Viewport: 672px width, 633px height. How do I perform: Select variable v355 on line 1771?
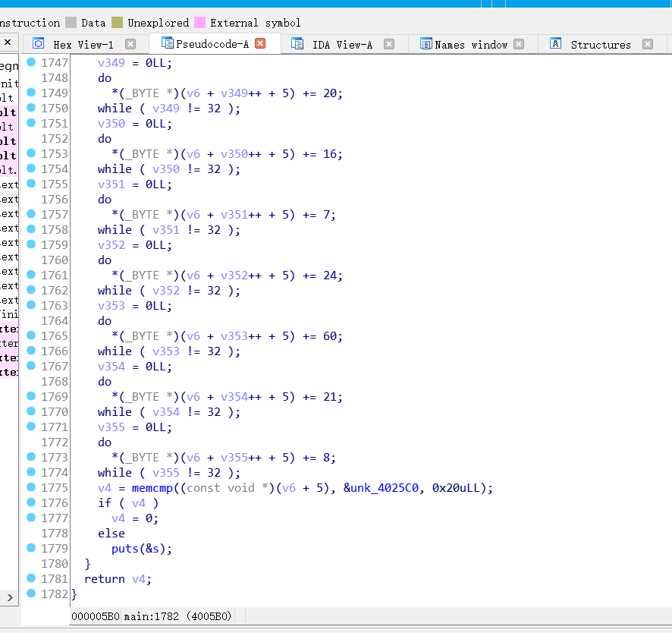pyautogui.click(x=111, y=427)
